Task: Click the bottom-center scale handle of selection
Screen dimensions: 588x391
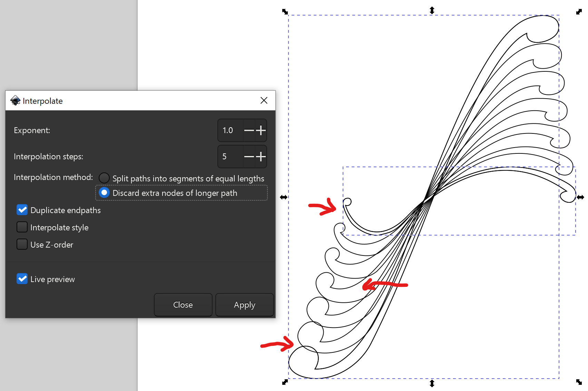Action: click(432, 383)
